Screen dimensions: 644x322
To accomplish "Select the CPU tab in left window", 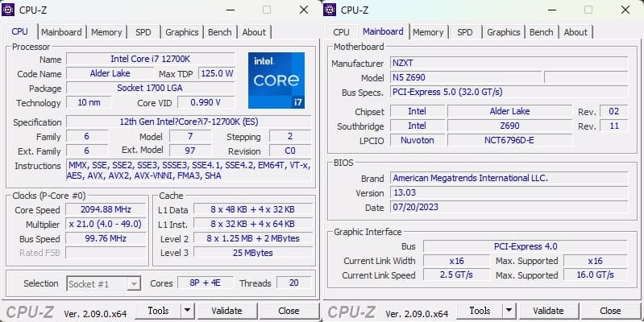I will (x=19, y=31).
